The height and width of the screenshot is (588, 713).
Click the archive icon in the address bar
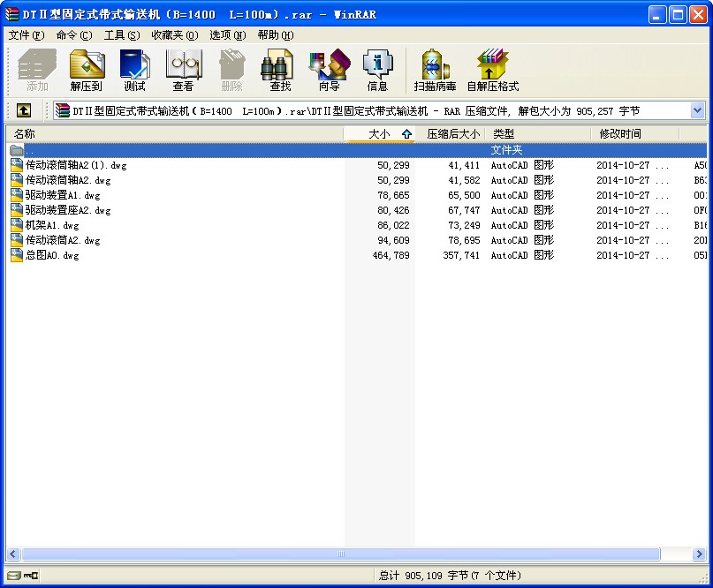(x=63, y=110)
